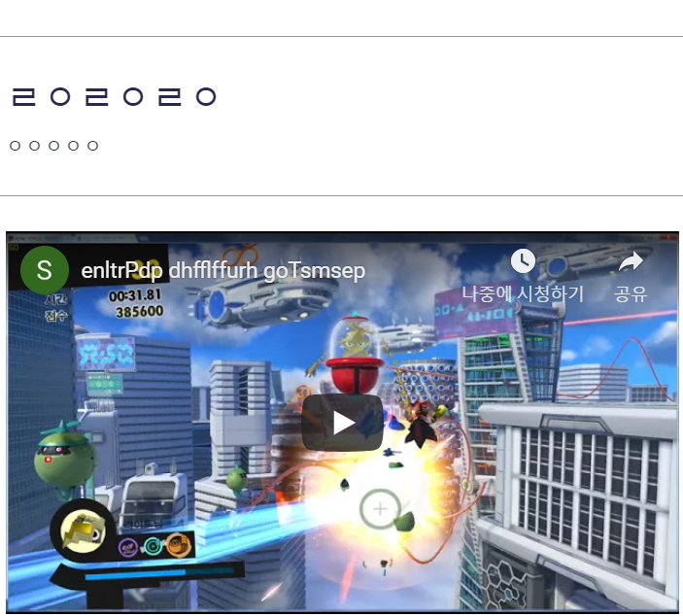Click the green S channel avatar
683x616 pixels.
(45, 270)
